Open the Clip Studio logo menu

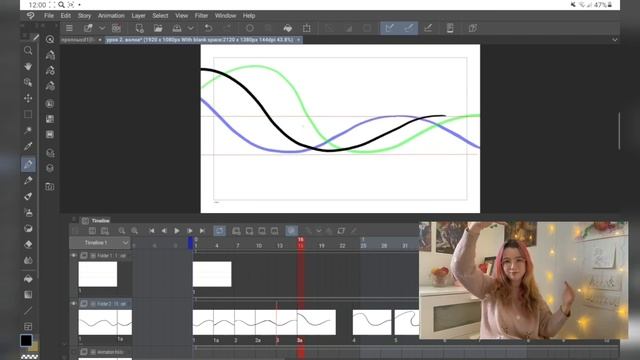point(31,16)
